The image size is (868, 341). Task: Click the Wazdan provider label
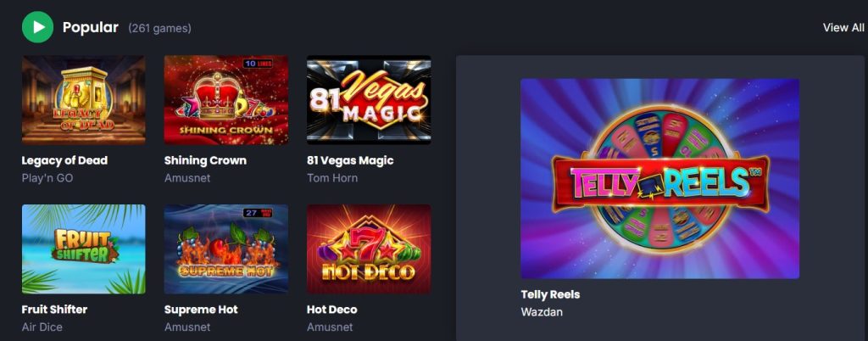point(542,312)
